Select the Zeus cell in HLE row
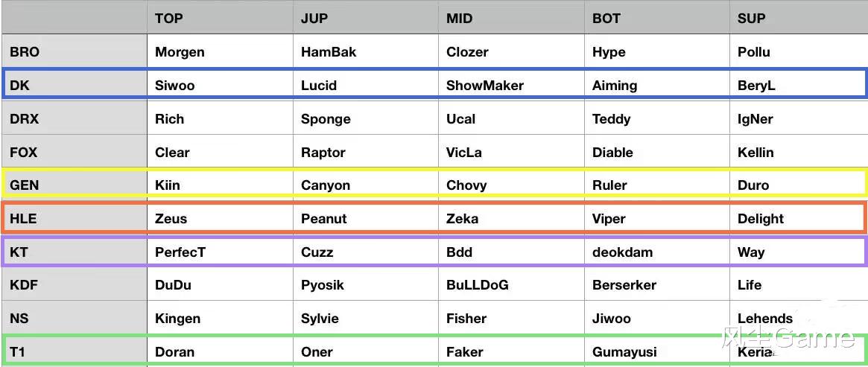 coord(220,218)
